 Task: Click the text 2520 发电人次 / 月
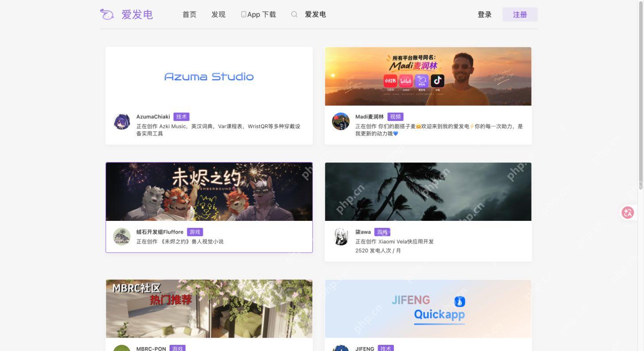coord(378,251)
